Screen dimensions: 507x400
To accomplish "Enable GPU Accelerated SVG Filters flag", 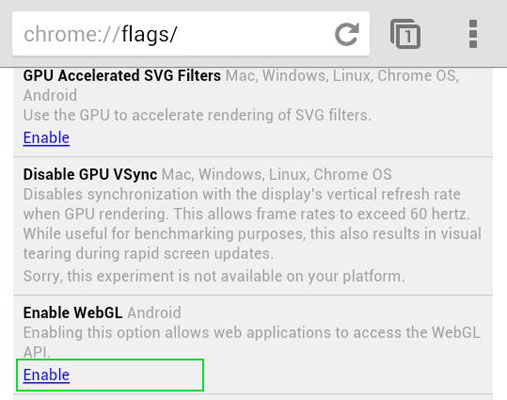I will [46, 138].
